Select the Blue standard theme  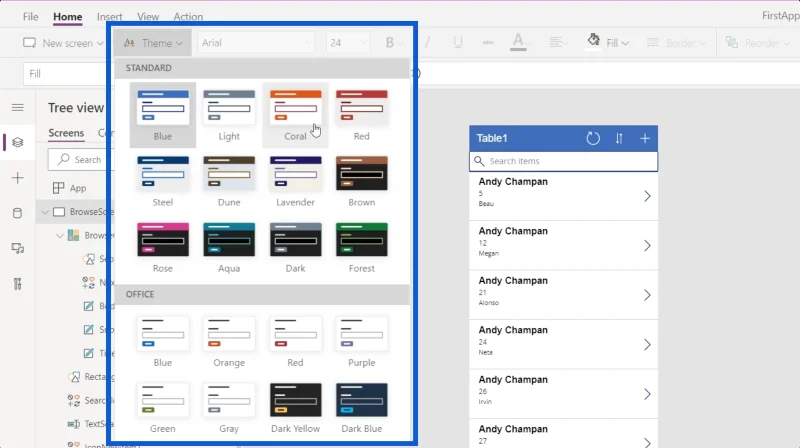[163, 115]
